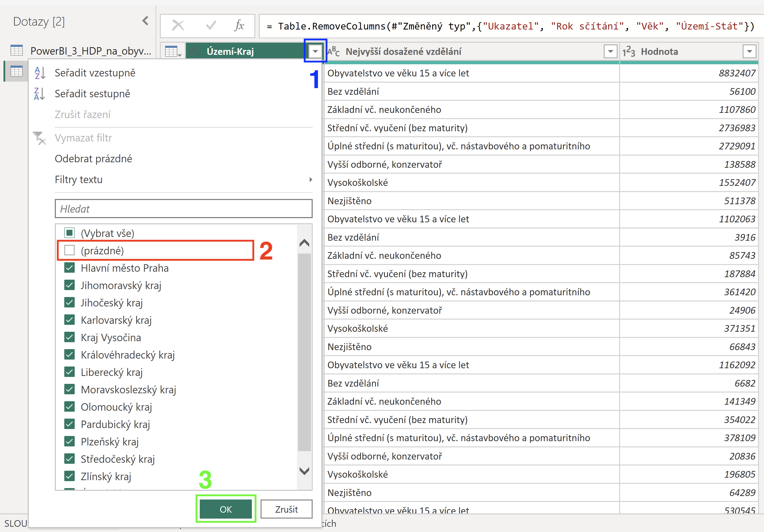Choose Seřadit vzestupně
Screen dimensions: 764x532
coord(95,73)
